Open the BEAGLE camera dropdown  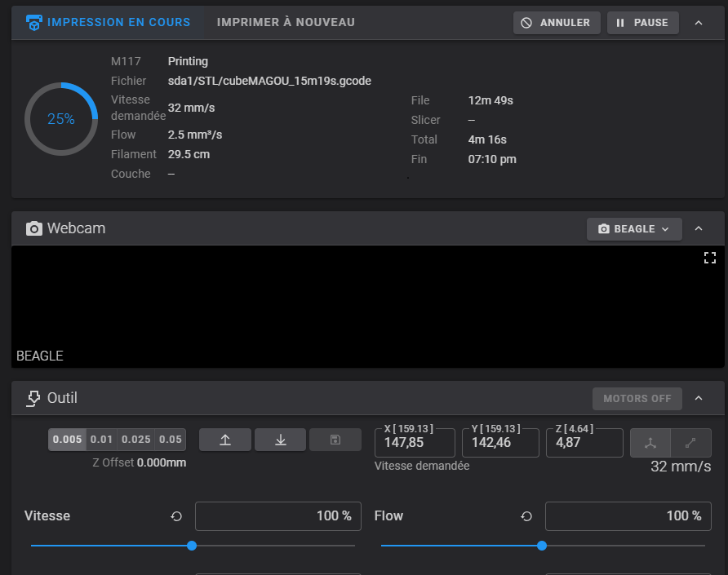click(633, 229)
